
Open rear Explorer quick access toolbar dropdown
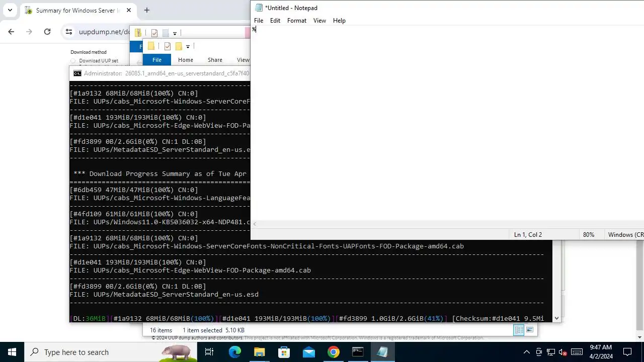coord(175,33)
